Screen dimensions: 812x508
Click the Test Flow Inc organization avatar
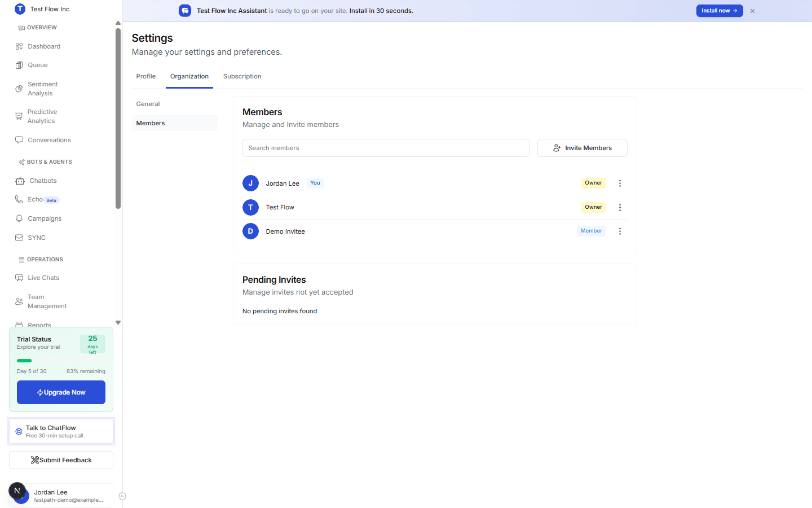coord(20,9)
